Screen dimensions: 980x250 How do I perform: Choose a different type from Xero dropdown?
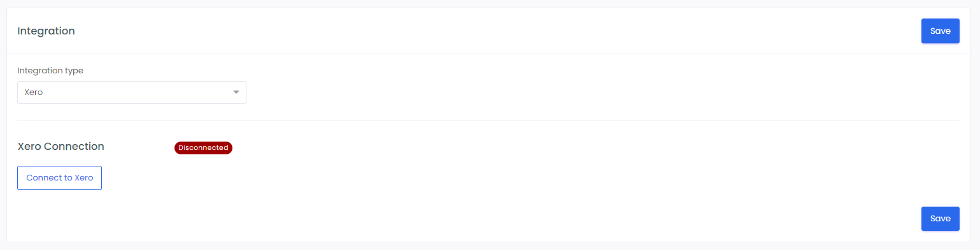[132, 92]
